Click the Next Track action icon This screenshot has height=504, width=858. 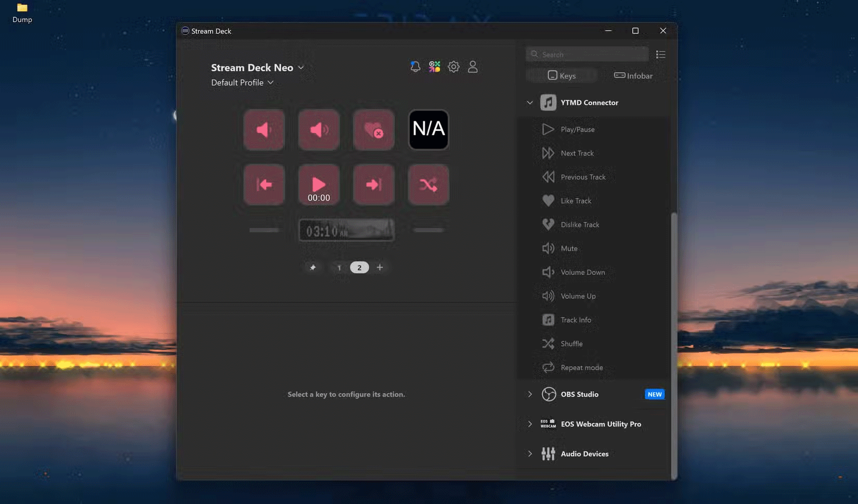pyautogui.click(x=548, y=153)
